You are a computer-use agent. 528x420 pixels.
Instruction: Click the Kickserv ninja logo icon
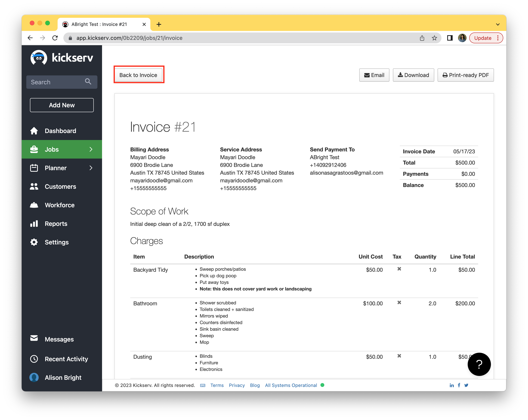click(38, 58)
